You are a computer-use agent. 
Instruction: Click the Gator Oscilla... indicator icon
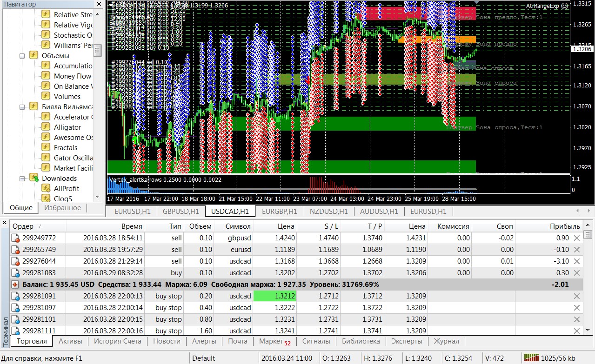46,158
